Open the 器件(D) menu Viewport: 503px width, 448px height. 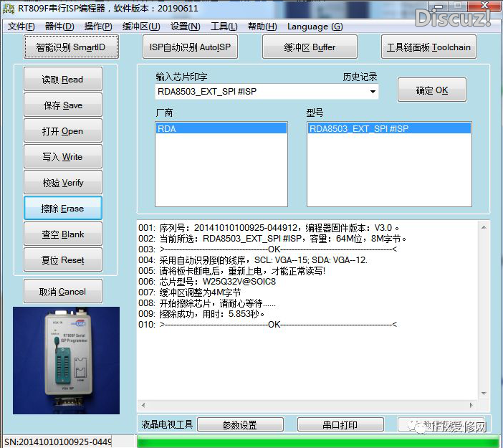(59, 27)
